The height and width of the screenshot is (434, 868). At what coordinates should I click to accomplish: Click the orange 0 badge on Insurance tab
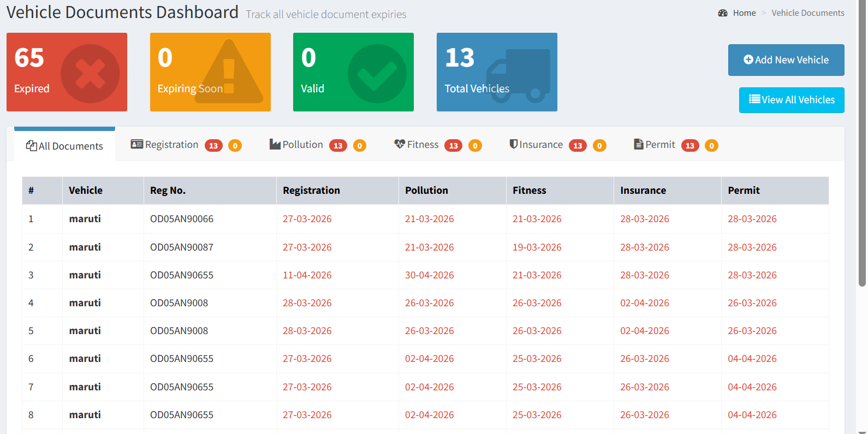tap(599, 146)
